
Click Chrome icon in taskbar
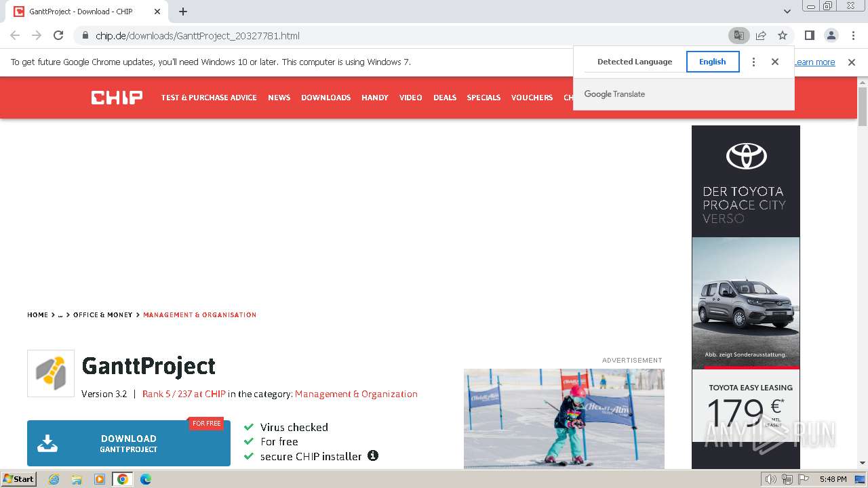pyautogui.click(x=123, y=479)
